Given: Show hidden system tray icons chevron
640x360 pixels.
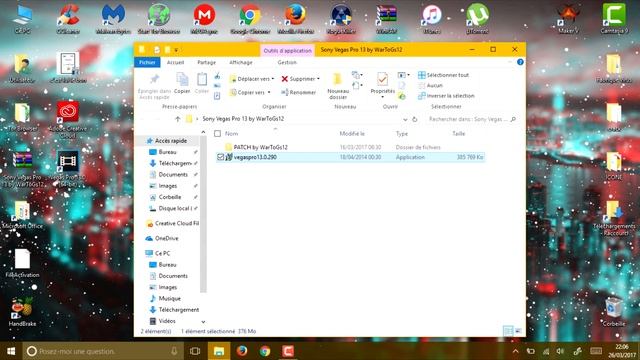Looking at the screenshot, I should (516, 351).
